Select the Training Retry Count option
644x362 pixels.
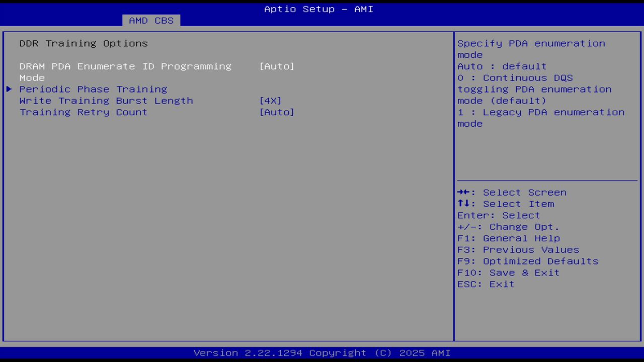[x=84, y=112]
